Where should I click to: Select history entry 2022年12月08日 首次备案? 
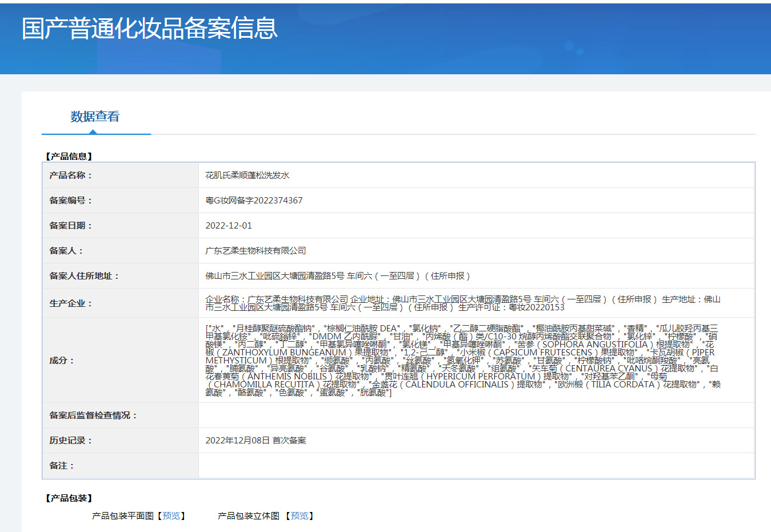(x=256, y=441)
